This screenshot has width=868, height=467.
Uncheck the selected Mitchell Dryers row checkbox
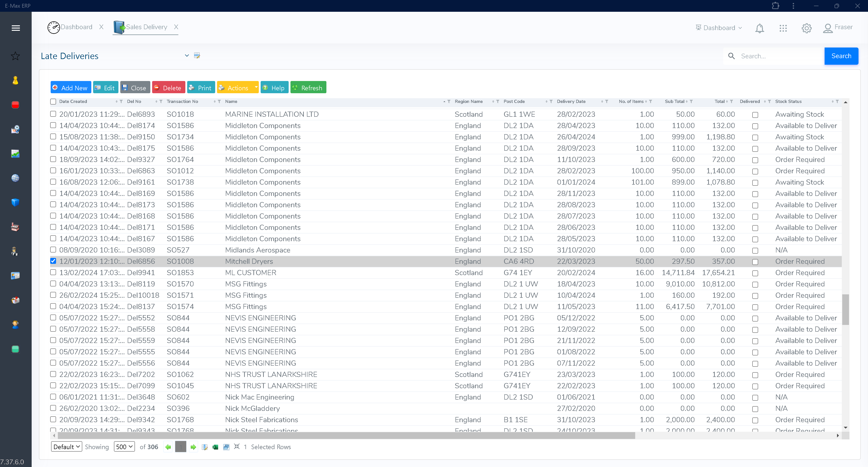point(53,261)
